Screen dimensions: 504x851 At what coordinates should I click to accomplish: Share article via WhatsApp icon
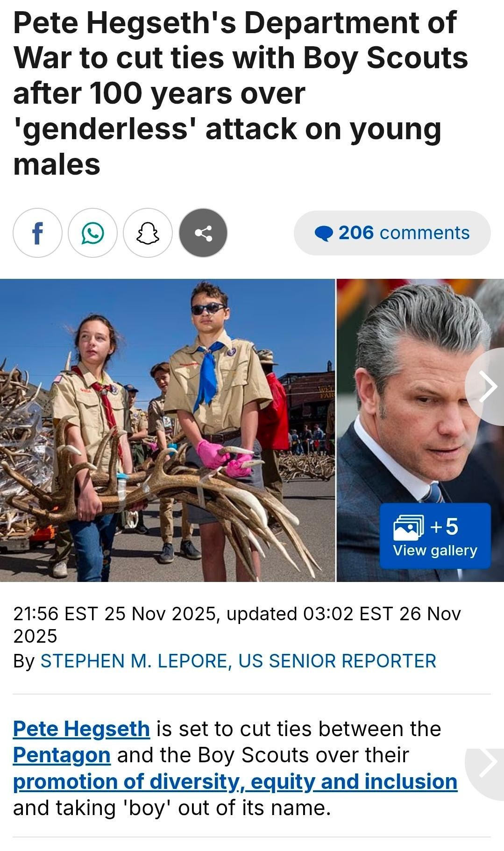(x=92, y=233)
